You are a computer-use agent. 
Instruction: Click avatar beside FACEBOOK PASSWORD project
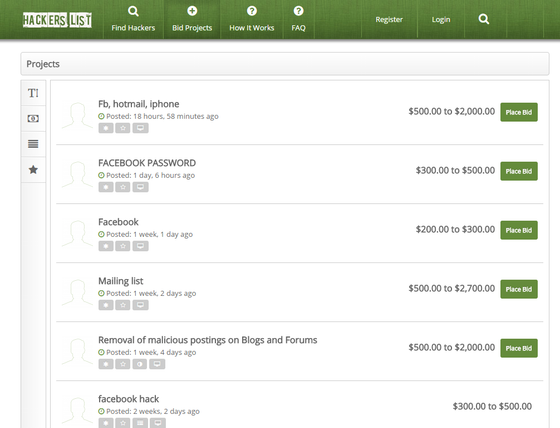78,174
